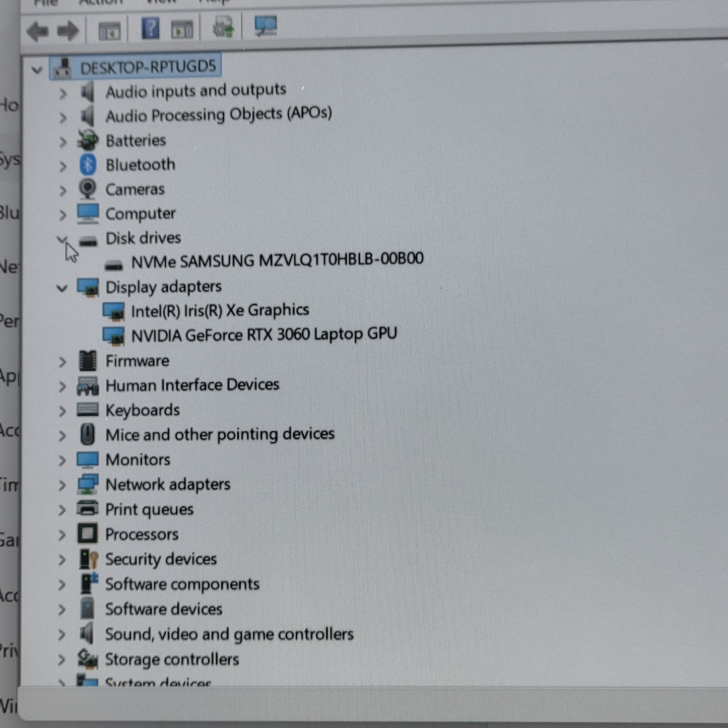The height and width of the screenshot is (728, 728).
Task: Select the Bluetooth category icon
Action: click(88, 165)
